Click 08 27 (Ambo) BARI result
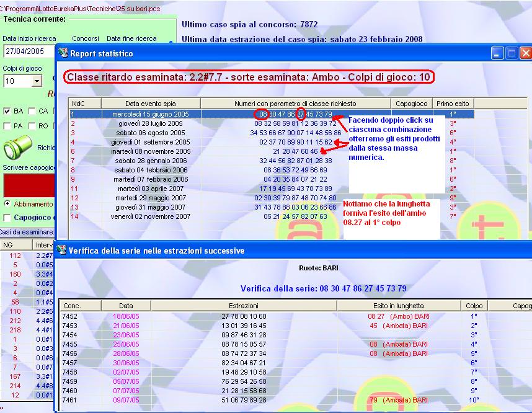This screenshot has height=413, width=532. pos(399,316)
